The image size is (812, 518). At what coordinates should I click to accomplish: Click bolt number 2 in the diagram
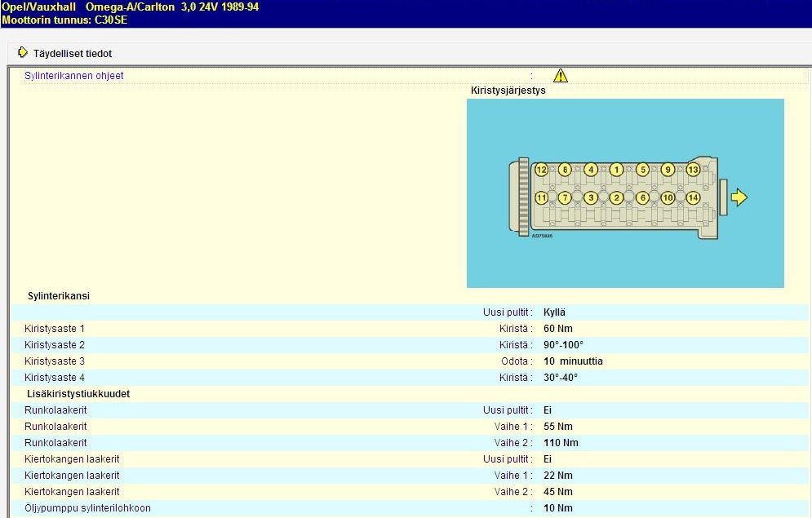(x=616, y=197)
